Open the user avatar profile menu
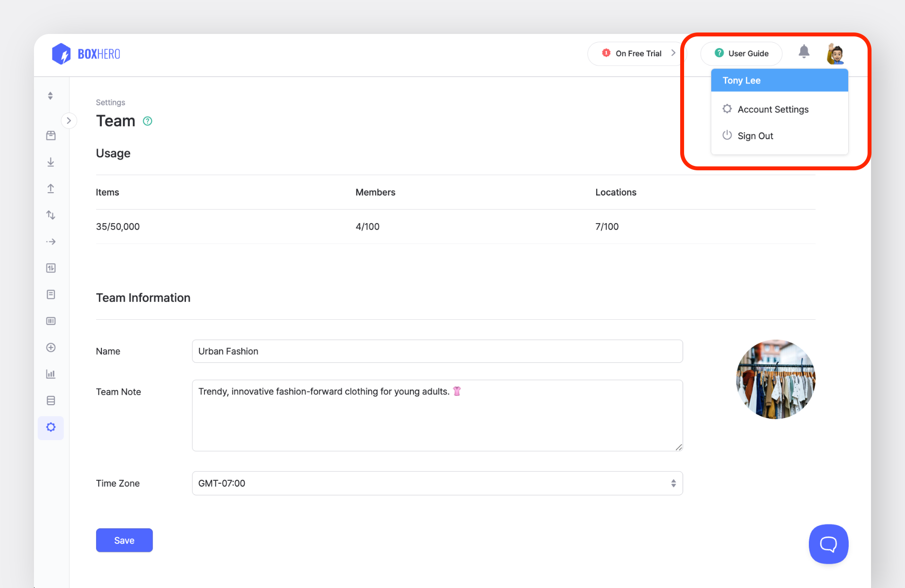905x588 pixels. click(835, 53)
